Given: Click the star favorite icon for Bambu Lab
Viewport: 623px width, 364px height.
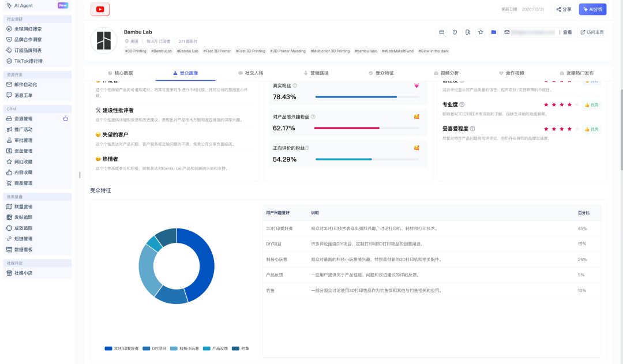Looking at the screenshot, I should 481,32.
